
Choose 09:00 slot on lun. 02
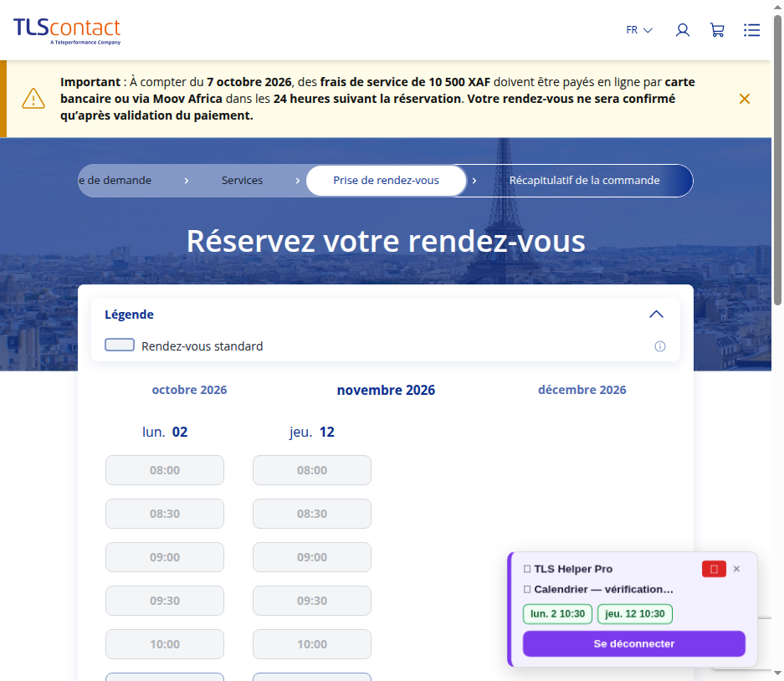tap(165, 557)
